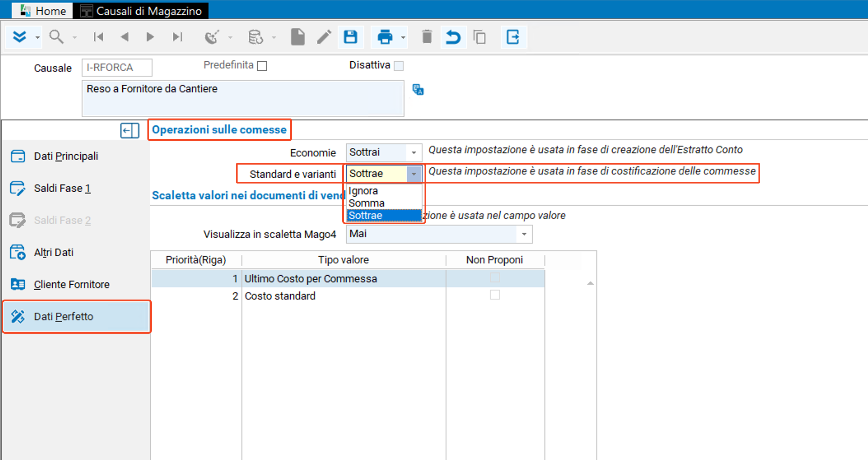
Task: Toggle the Disattiva checkbox
Action: [x=399, y=66]
